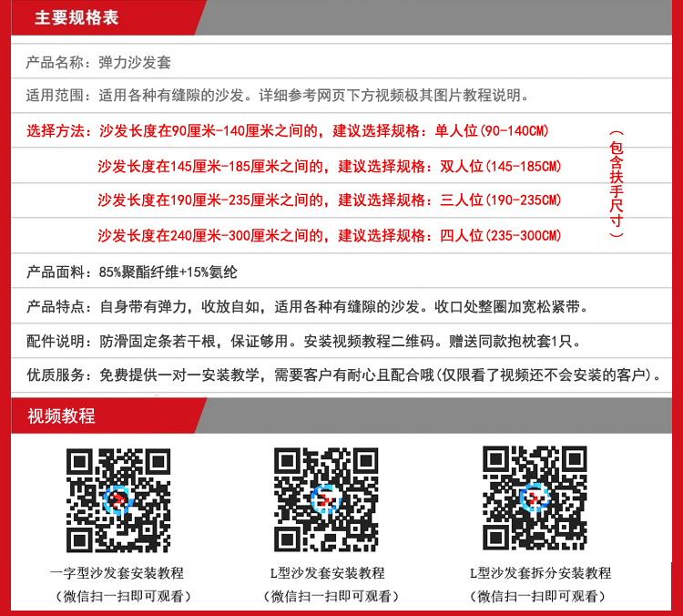Click the QR code for L型沙发套安装教程
This screenshot has height=616, width=683.
pos(326,499)
